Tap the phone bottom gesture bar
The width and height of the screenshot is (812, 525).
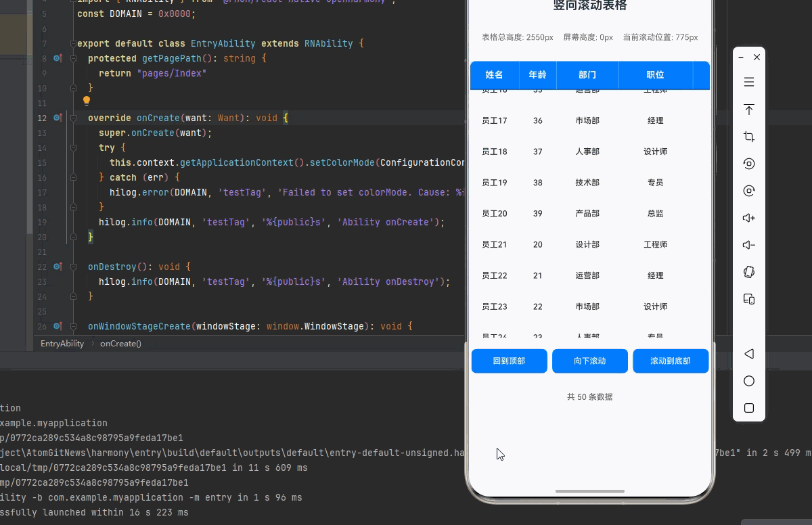point(590,491)
